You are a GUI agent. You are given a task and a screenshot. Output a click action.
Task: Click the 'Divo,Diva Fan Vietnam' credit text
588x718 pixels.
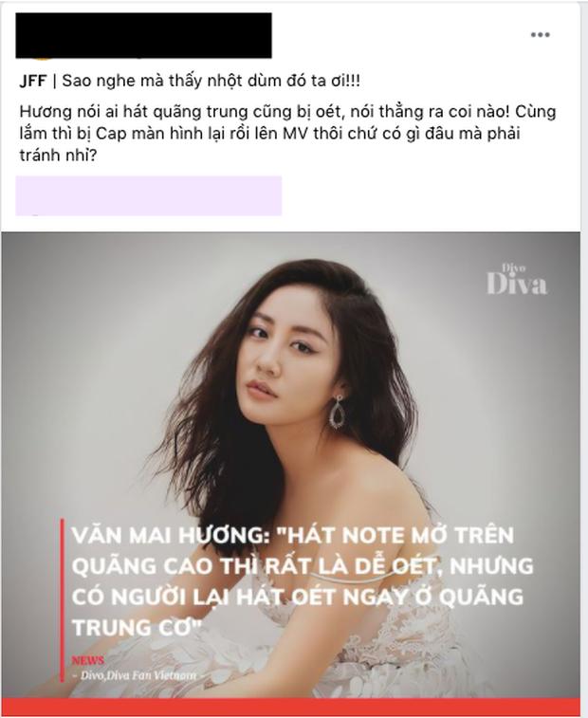[x=138, y=675]
